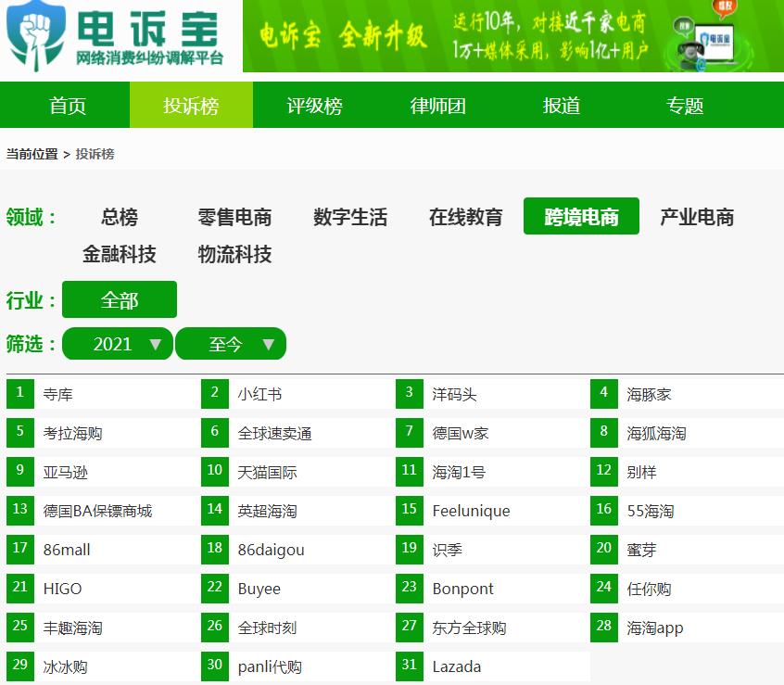Screen dimensions: 784x685
Task: Open the 至今 end-date dropdown
Action: click(231, 343)
